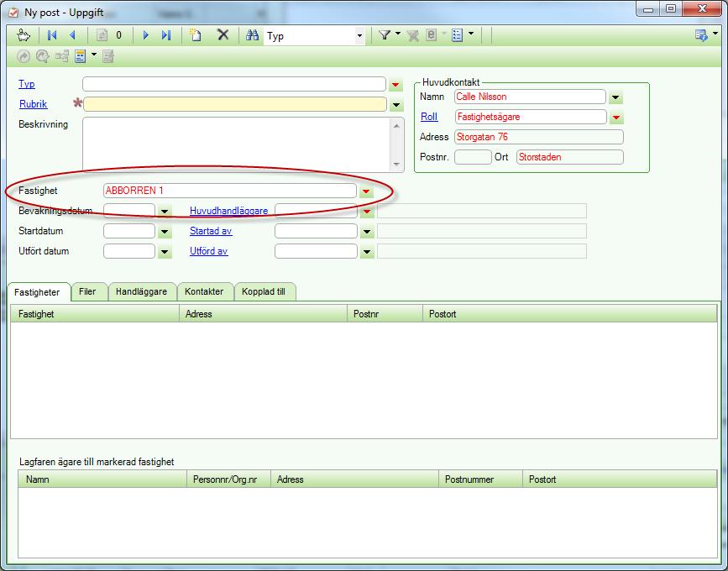Click the grayed clear-filter icon
Viewport: 728px width, 571px height.
[412, 36]
